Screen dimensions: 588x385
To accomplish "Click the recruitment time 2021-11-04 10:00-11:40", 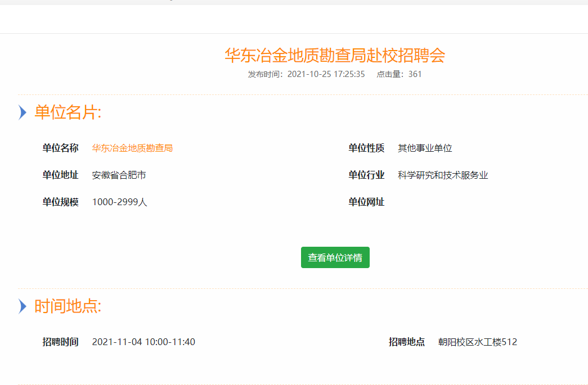I will [143, 342].
